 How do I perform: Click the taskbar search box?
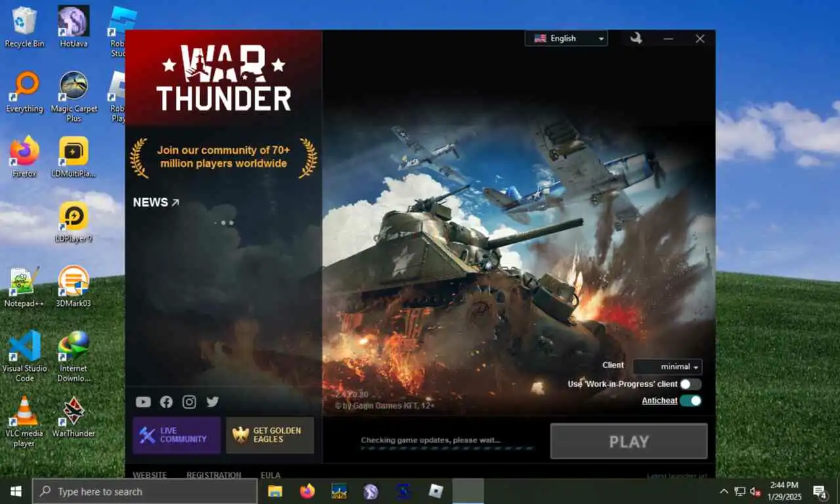[x=145, y=491]
